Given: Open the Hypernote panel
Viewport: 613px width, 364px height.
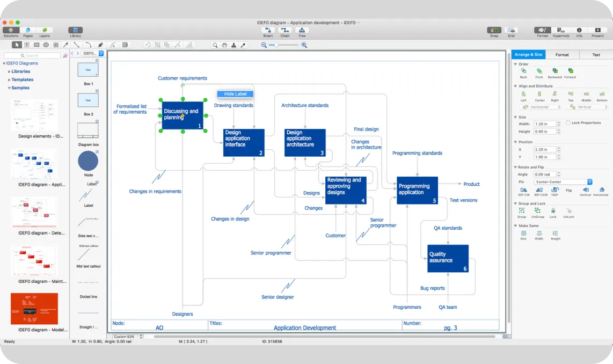Looking at the screenshot, I should (561, 30).
